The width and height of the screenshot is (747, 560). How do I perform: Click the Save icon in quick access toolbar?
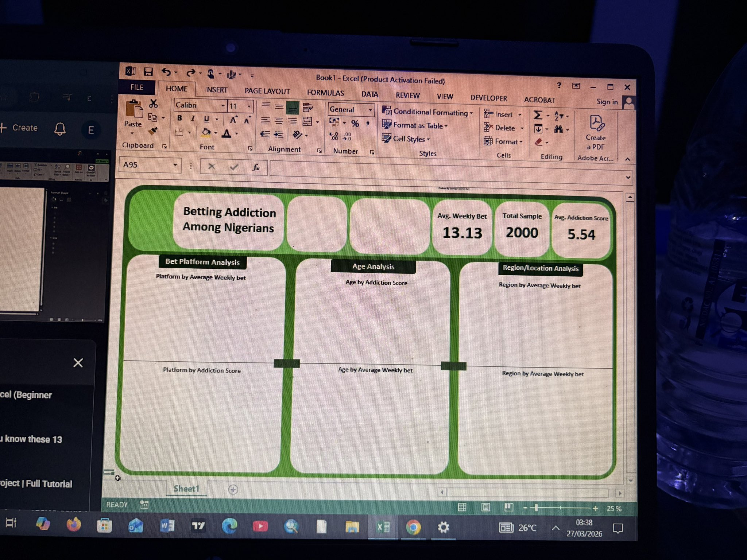click(148, 72)
